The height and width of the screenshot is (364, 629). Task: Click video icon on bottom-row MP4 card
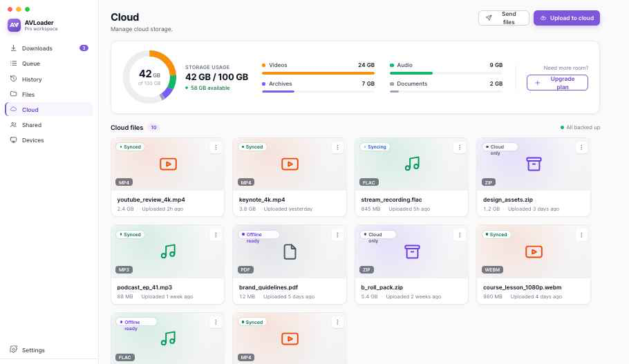click(290, 339)
